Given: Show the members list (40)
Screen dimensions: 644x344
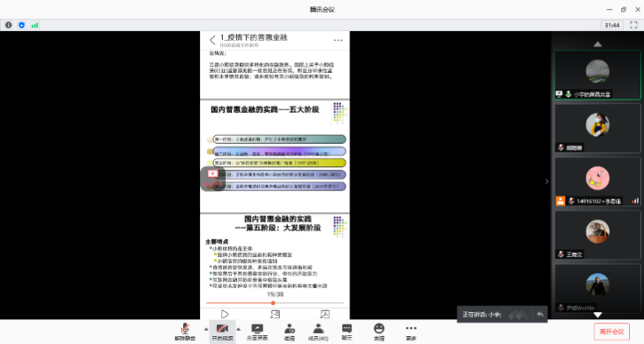Looking at the screenshot, I should coord(318,332).
